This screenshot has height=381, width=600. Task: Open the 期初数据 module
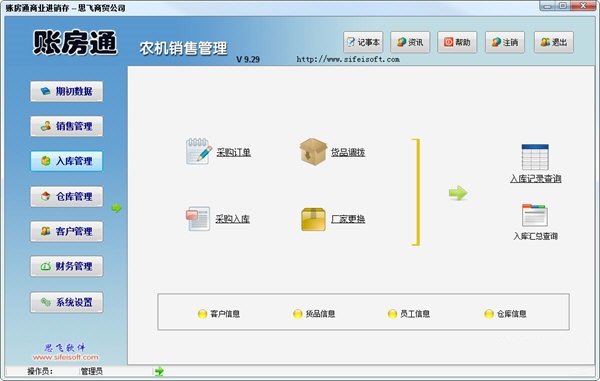tap(67, 91)
